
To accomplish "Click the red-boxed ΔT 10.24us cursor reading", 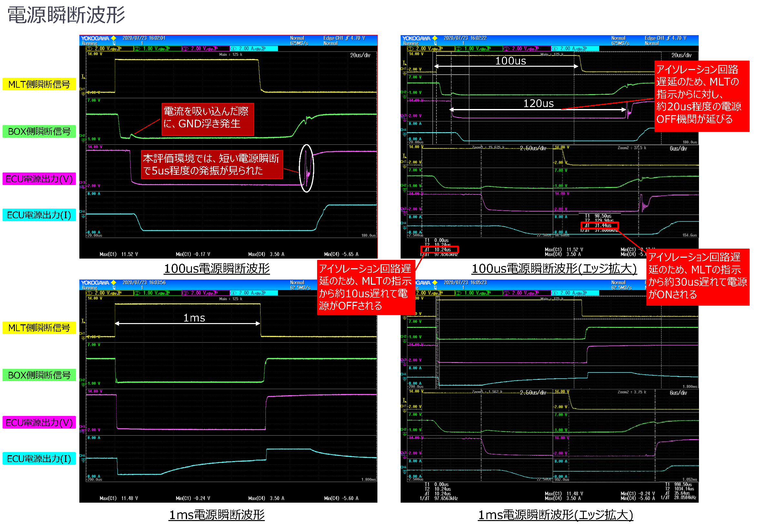I will tap(439, 250).
